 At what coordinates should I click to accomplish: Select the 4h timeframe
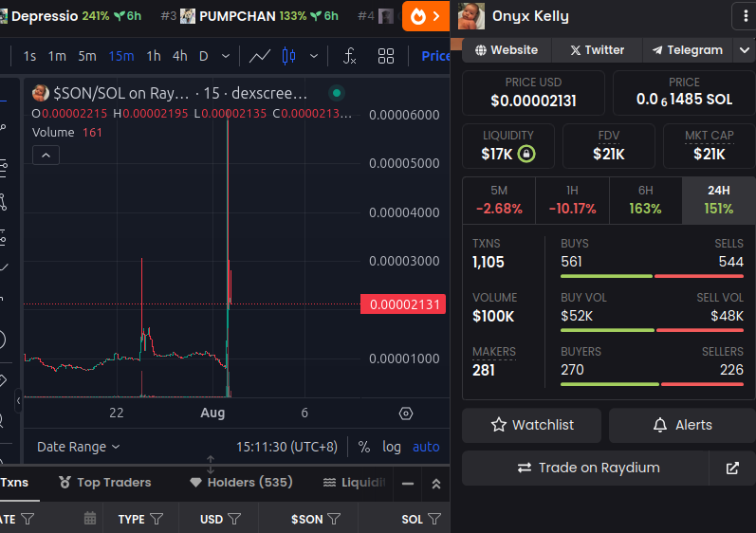(180, 56)
